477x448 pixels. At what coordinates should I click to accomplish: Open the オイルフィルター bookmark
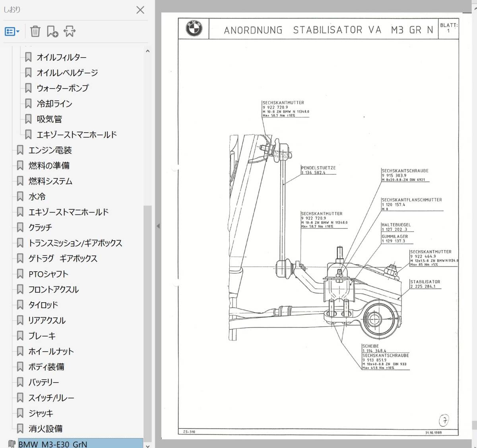point(62,57)
